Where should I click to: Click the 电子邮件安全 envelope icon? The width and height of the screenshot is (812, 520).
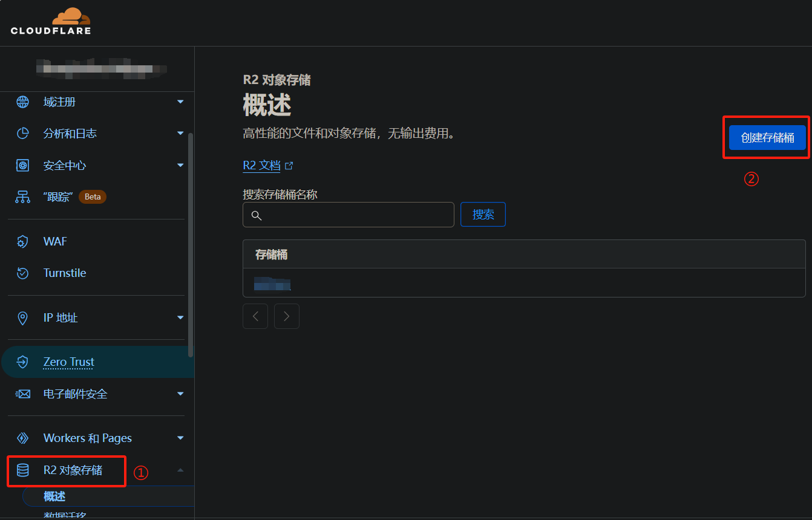point(22,394)
